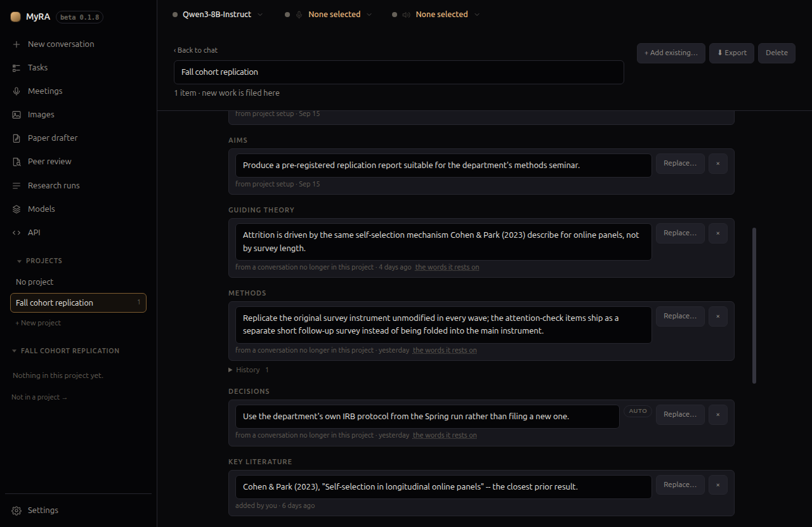This screenshot has width=812, height=527.
Task: Click the Paper drafter document icon
Action: [x=16, y=138]
